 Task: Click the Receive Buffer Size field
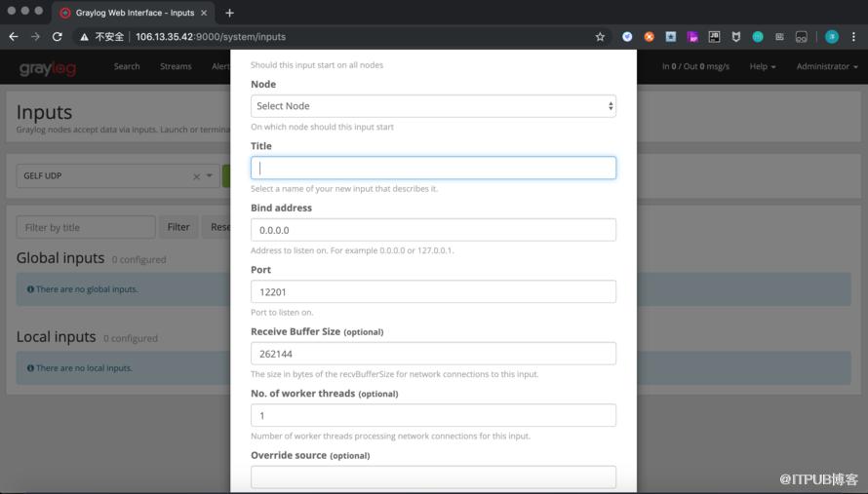tap(433, 354)
